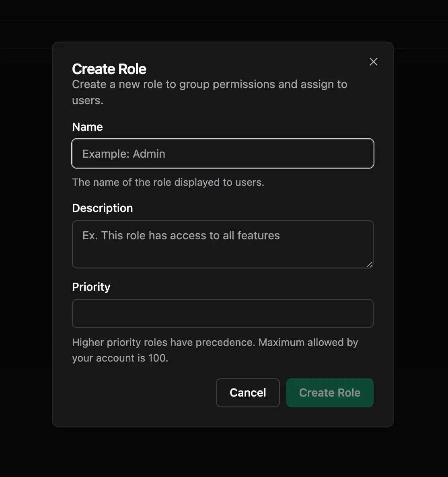The image size is (448, 477).
Task: Focus the Name text field
Action: pos(222,154)
